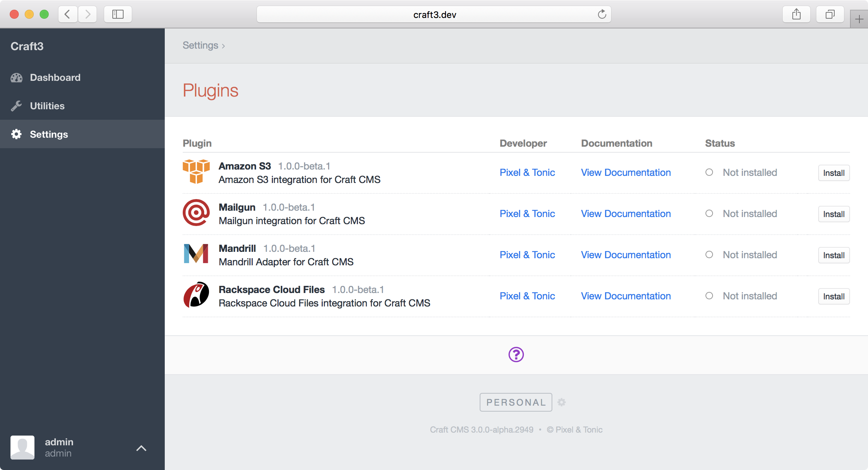
Task: Show all tabs overview button
Action: click(x=830, y=14)
